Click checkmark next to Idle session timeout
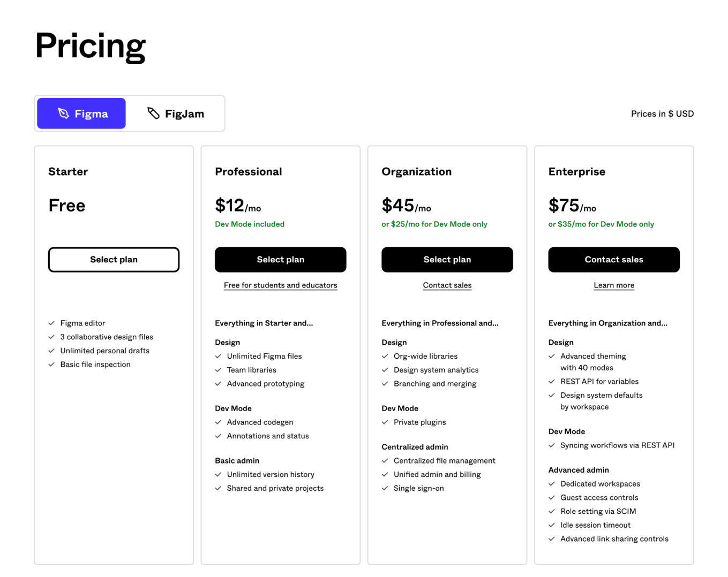 point(552,525)
